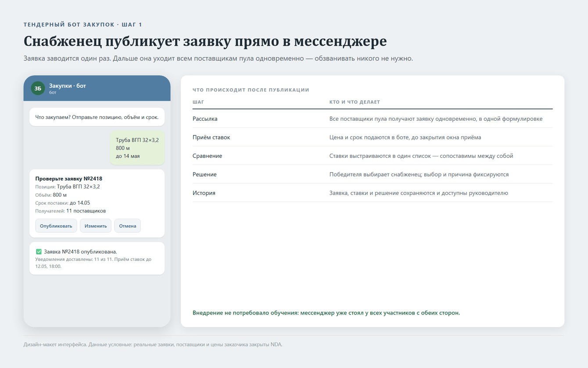Click the main slide headline Снабженец публикует заявку

205,41
